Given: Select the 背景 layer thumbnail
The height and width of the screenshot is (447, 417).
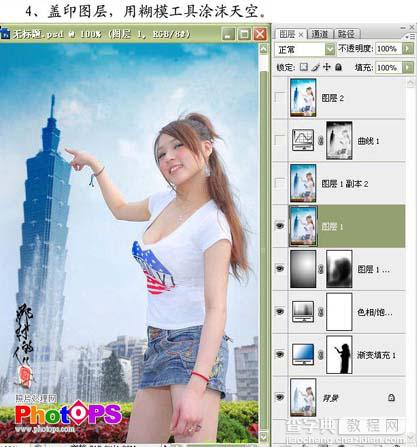Looking at the screenshot, I should coord(303,397).
